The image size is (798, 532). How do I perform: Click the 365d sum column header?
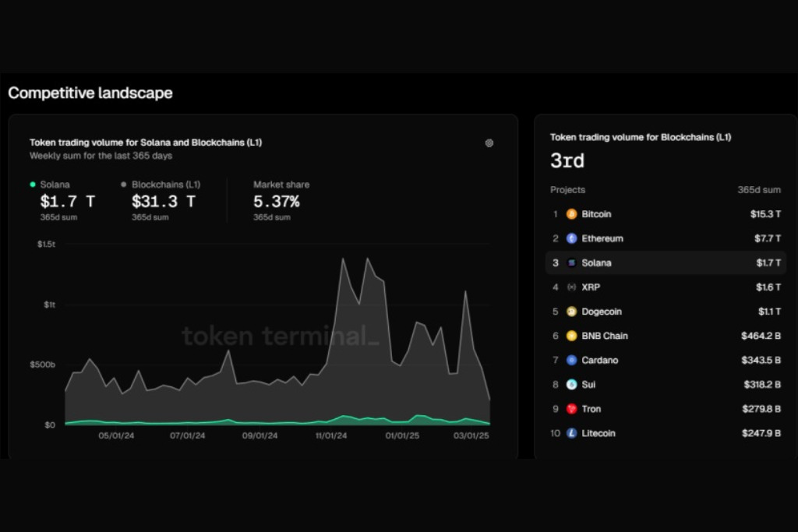pyautogui.click(x=758, y=190)
